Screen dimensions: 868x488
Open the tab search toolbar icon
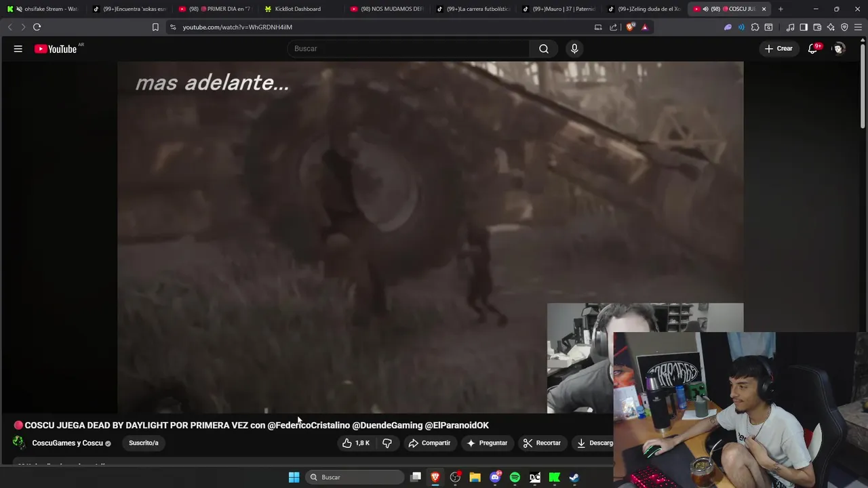768,27
